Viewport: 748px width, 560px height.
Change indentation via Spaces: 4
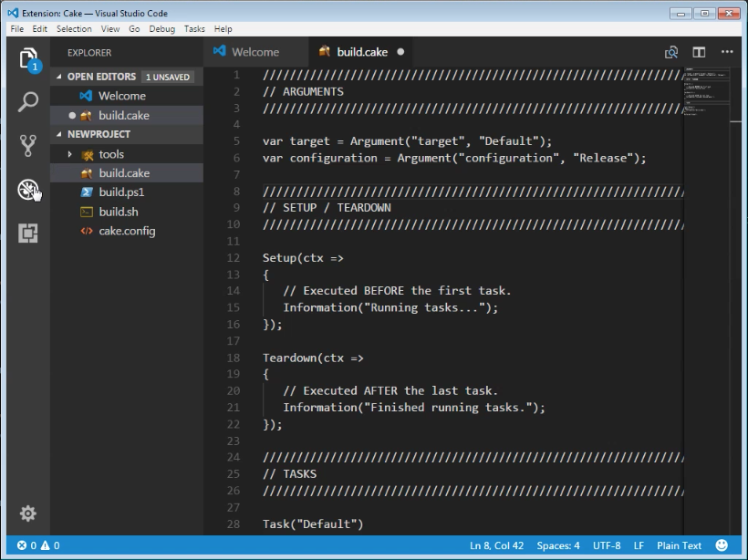(558, 545)
